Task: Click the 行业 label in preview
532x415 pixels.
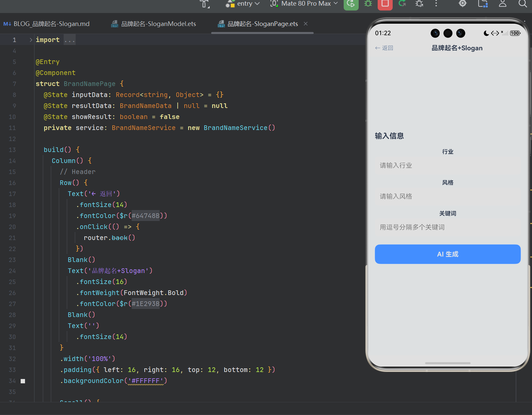Action: coord(448,152)
